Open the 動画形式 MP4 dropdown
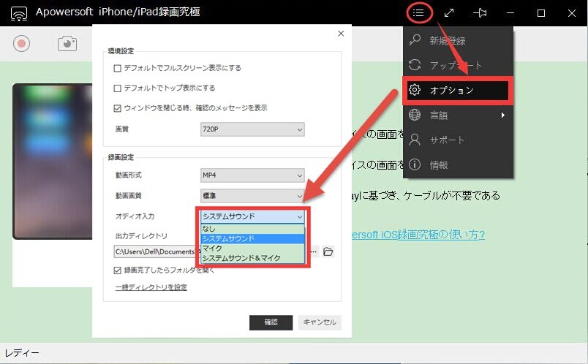This screenshot has height=364, width=588. [x=252, y=175]
